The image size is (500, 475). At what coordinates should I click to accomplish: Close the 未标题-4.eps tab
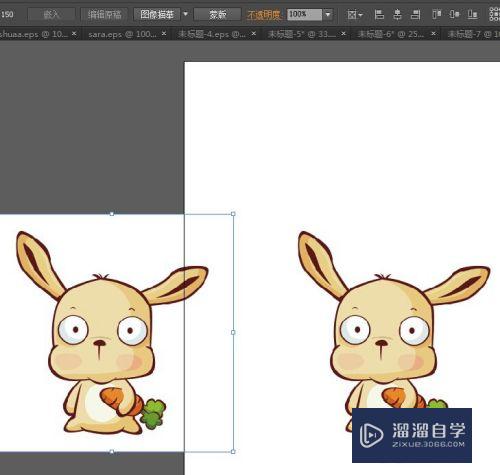(x=254, y=33)
